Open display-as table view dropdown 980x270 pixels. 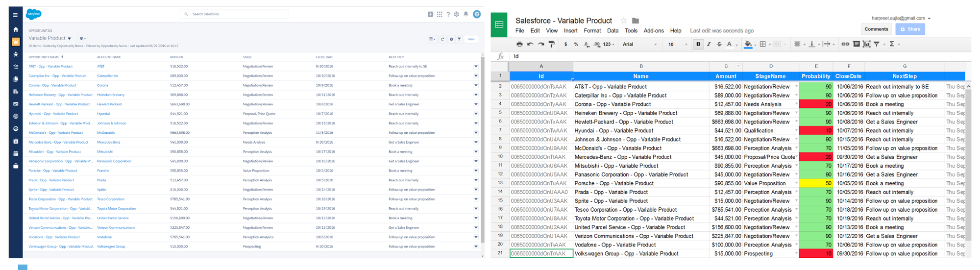(x=432, y=39)
